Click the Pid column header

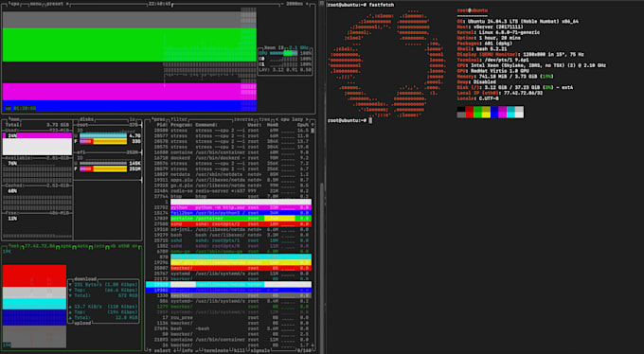pos(163,125)
